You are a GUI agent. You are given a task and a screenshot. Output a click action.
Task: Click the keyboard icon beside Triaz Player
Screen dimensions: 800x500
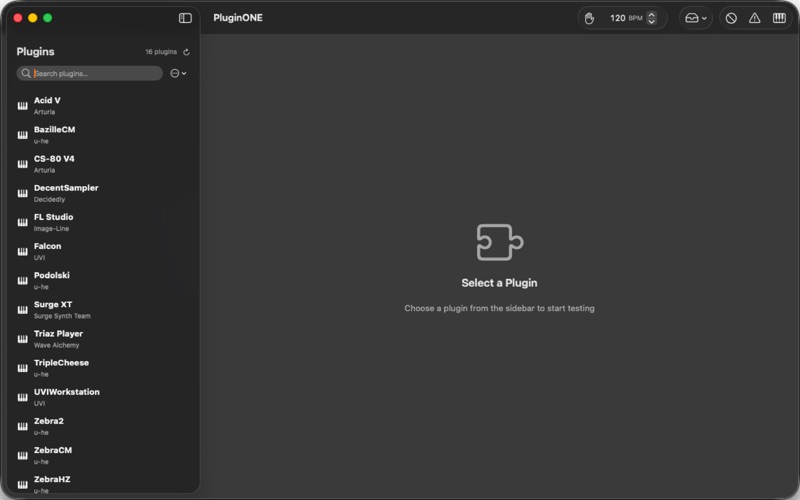click(x=22, y=338)
